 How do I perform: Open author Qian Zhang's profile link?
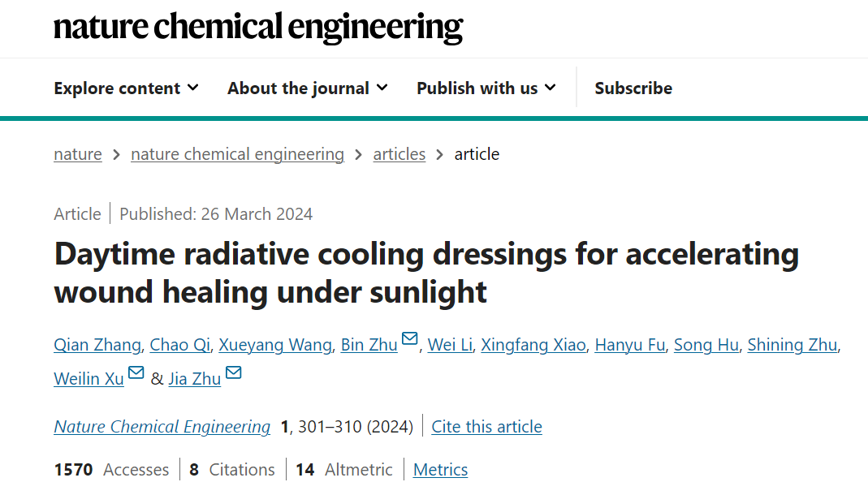97,345
